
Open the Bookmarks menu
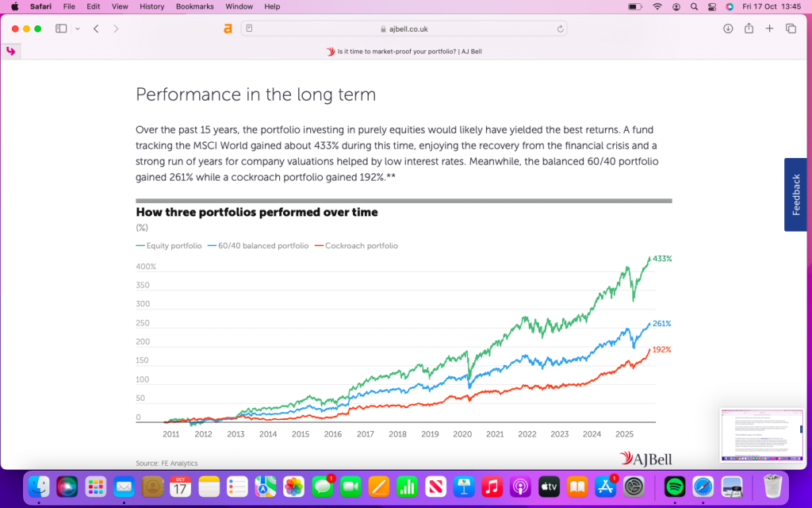coord(194,6)
